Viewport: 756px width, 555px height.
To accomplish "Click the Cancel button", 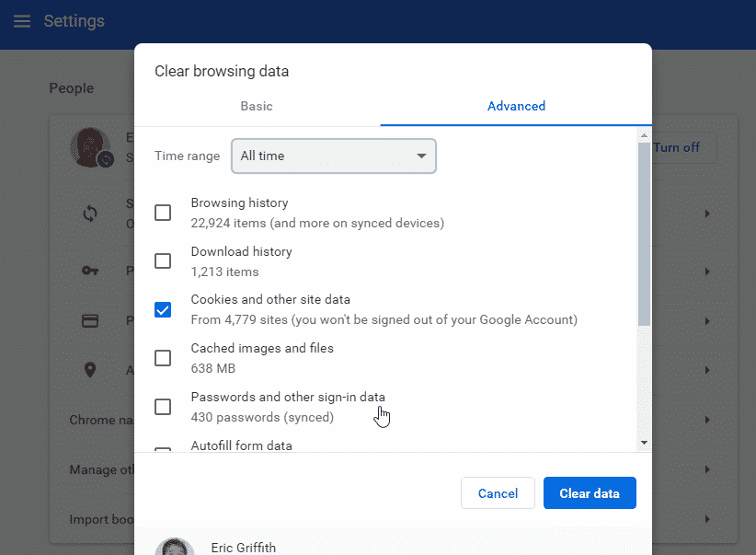I will pyautogui.click(x=498, y=492).
